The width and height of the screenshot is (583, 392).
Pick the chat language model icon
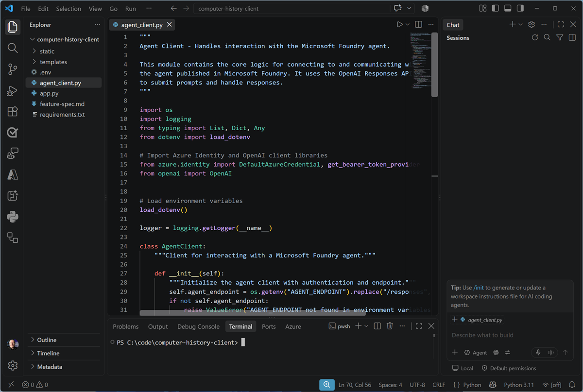(496, 353)
